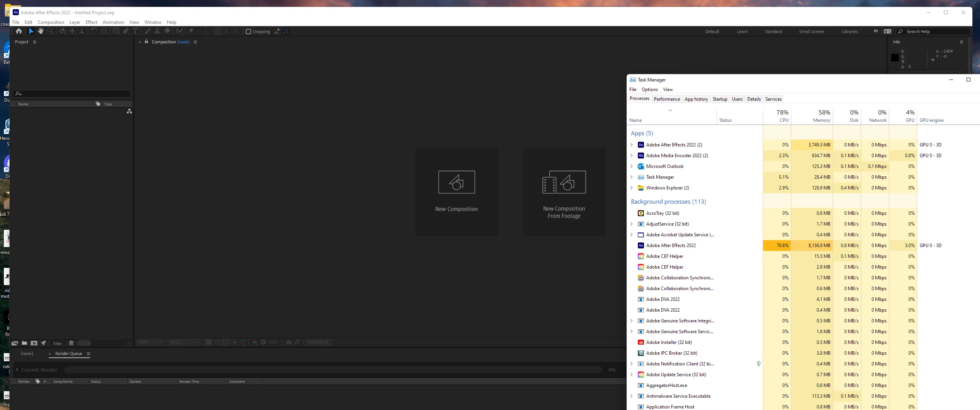The image size is (980, 410).
Task: Open Task Manager Options menu
Action: (649, 90)
